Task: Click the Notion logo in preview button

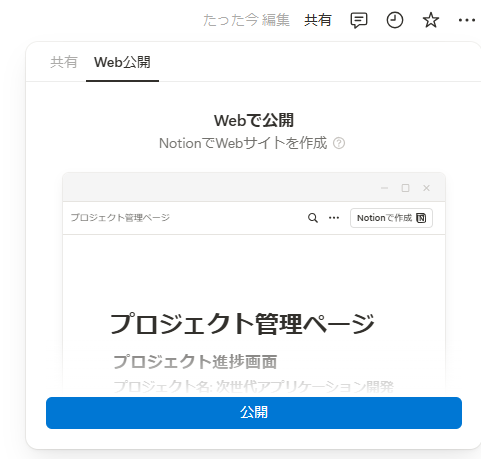Action: pos(421,218)
